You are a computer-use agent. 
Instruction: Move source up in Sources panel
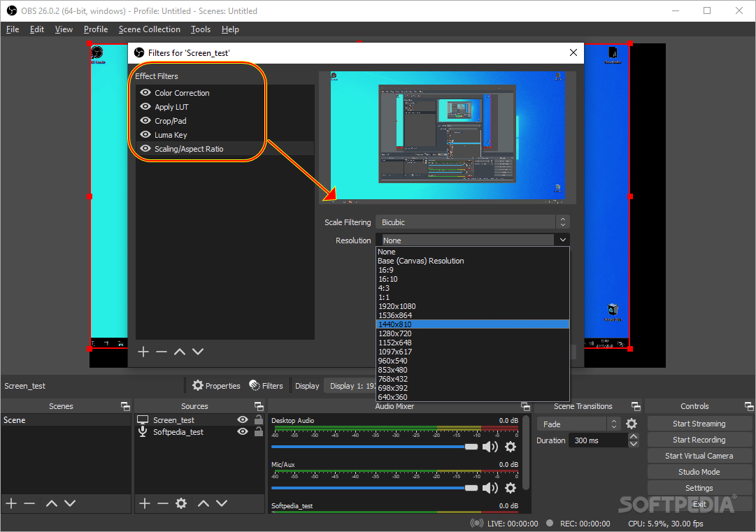coord(204,503)
